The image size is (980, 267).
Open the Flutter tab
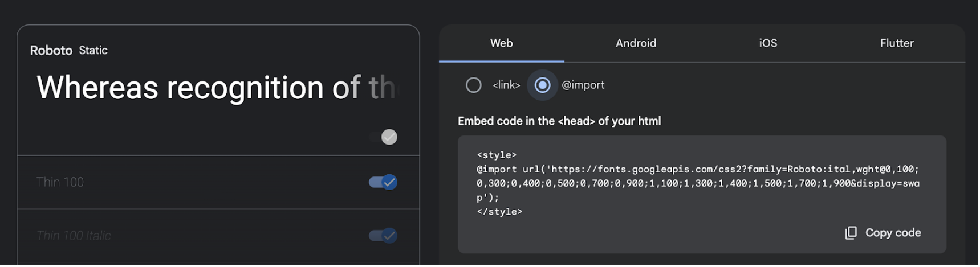coord(896,43)
